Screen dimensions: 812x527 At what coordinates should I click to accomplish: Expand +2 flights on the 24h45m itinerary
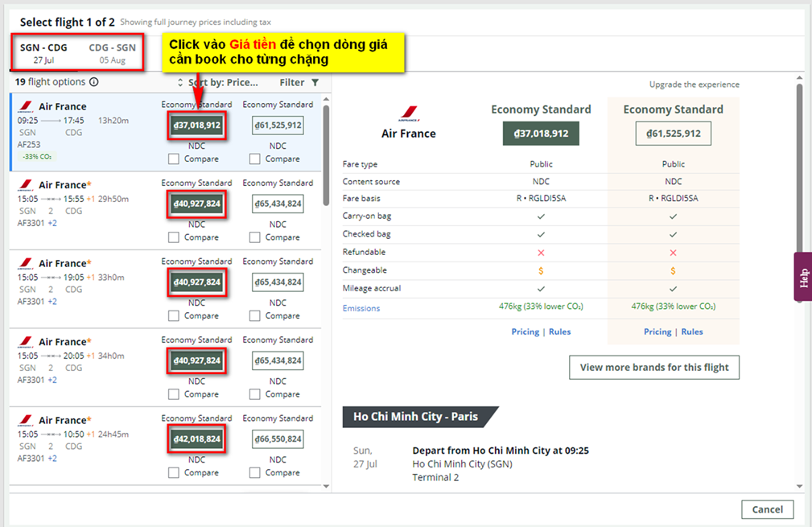52,458
